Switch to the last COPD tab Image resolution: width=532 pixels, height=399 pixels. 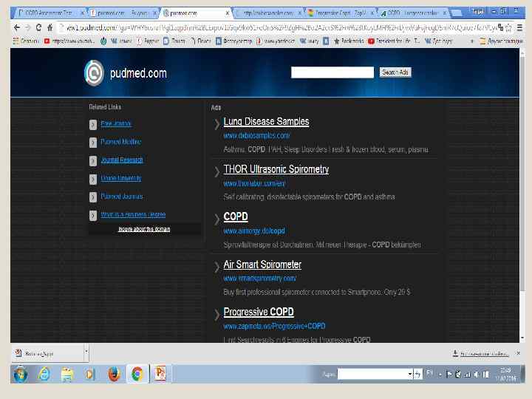click(x=413, y=13)
